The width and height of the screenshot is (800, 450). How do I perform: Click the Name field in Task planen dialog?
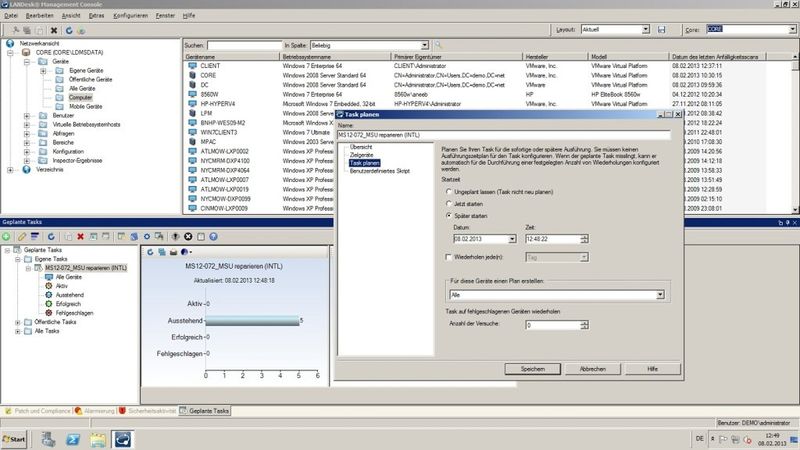[504, 135]
